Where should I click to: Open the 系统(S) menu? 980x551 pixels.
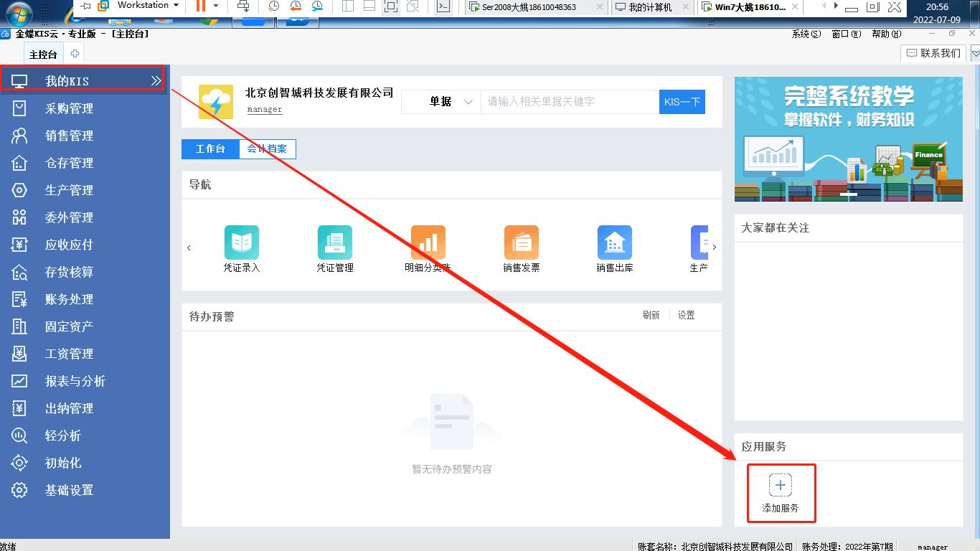coord(806,34)
